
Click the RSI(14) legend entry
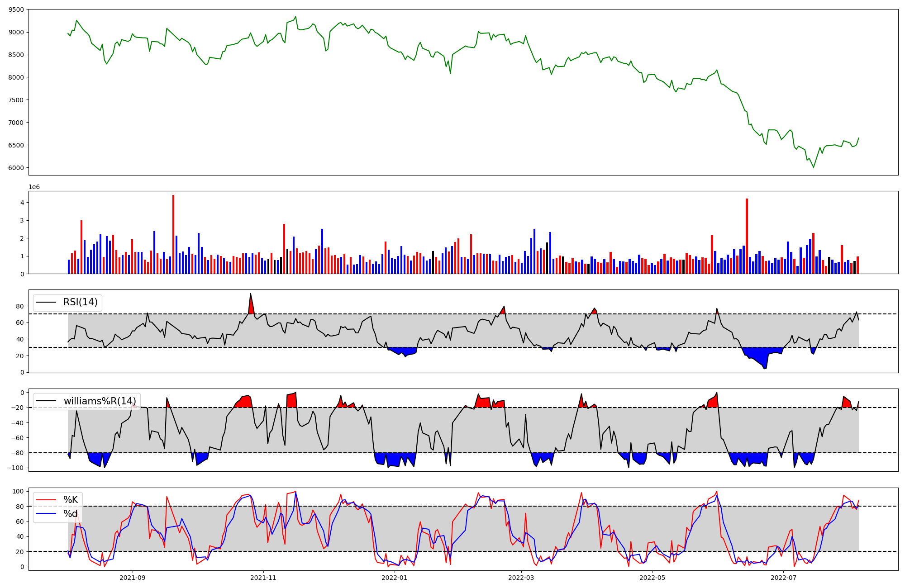pos(80,302)
